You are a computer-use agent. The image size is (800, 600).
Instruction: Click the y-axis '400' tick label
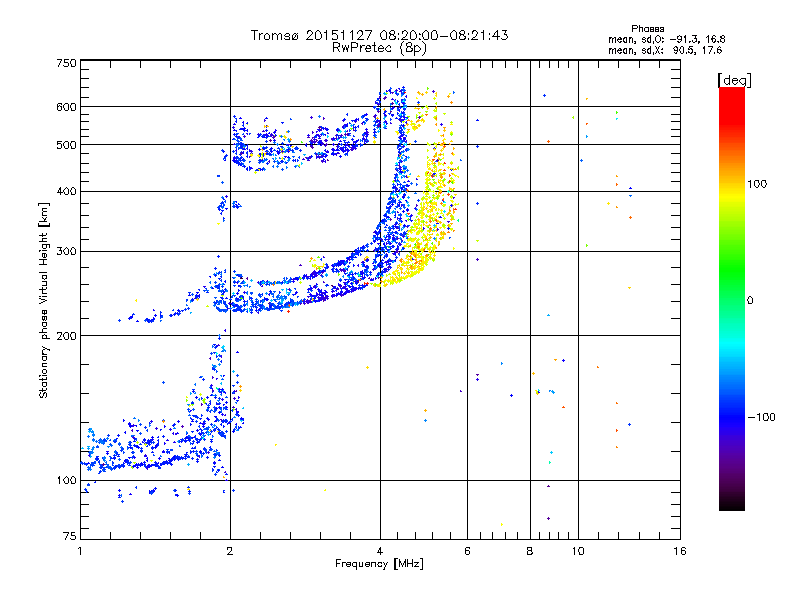click(66, 192)
